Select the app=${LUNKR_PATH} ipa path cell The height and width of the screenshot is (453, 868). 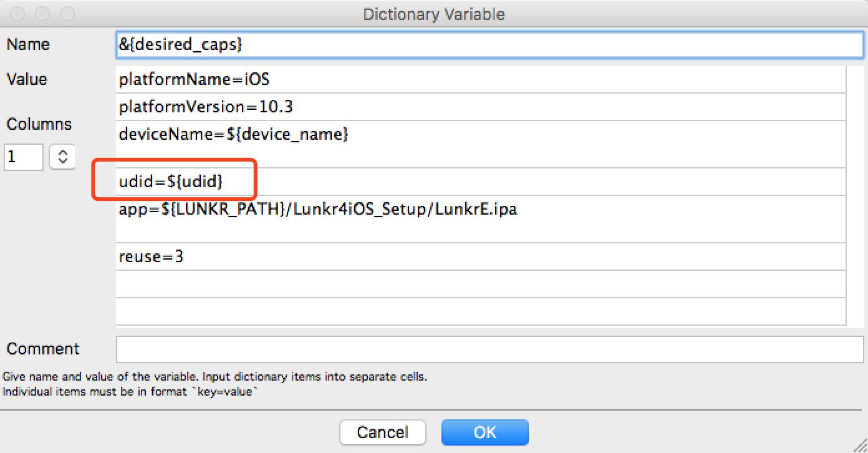481,218
